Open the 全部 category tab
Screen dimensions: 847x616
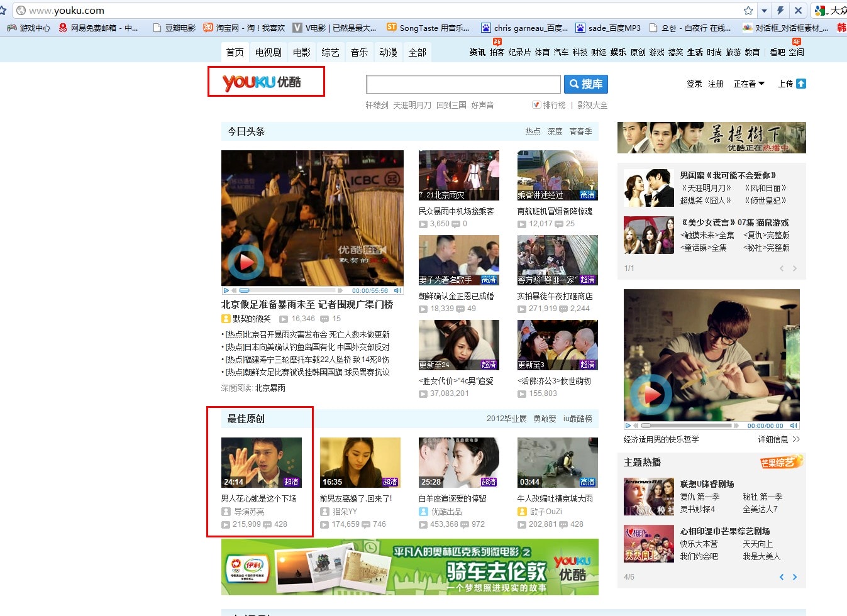417,52
